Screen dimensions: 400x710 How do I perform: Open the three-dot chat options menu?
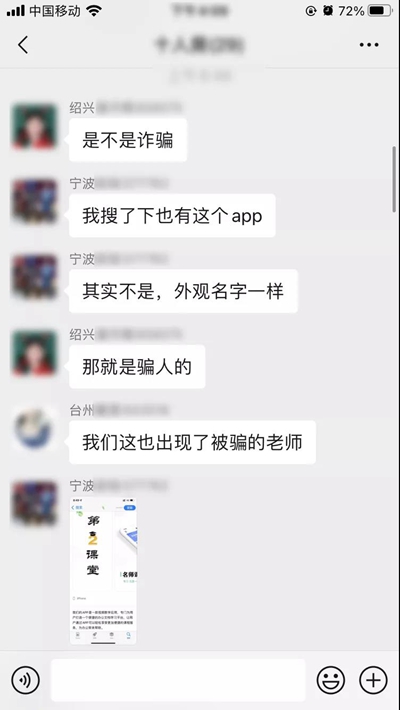tap(369, 45)
